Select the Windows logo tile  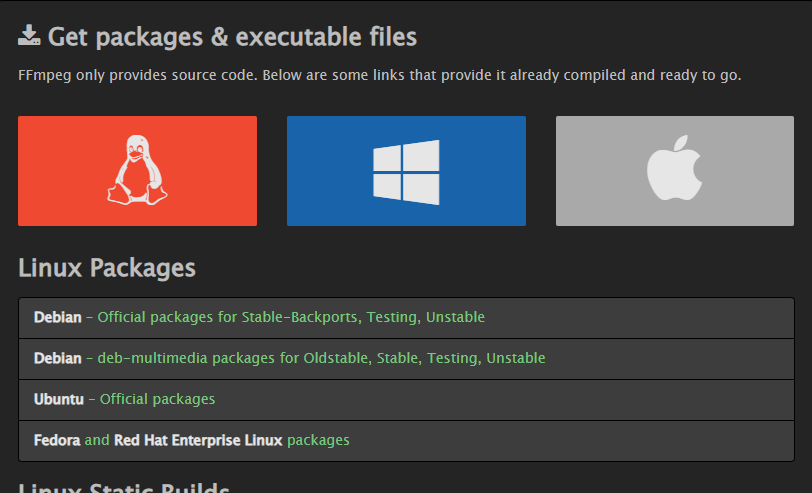click(407, 171)
